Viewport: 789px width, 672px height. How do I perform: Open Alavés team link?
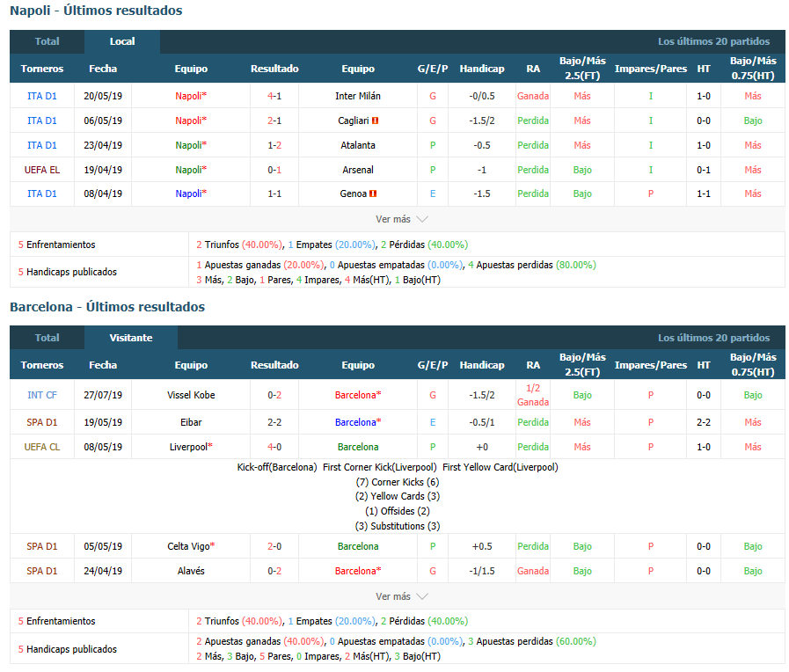click(191, 572)
